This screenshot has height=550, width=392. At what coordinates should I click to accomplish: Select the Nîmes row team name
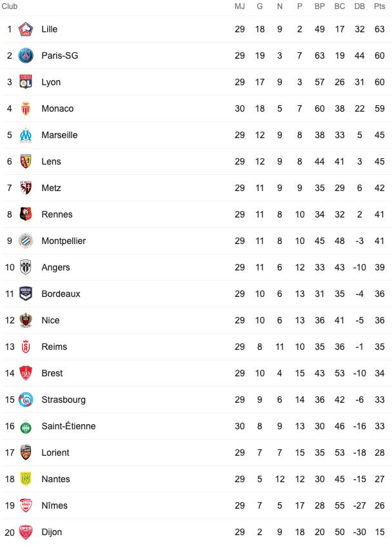point(54,505)
